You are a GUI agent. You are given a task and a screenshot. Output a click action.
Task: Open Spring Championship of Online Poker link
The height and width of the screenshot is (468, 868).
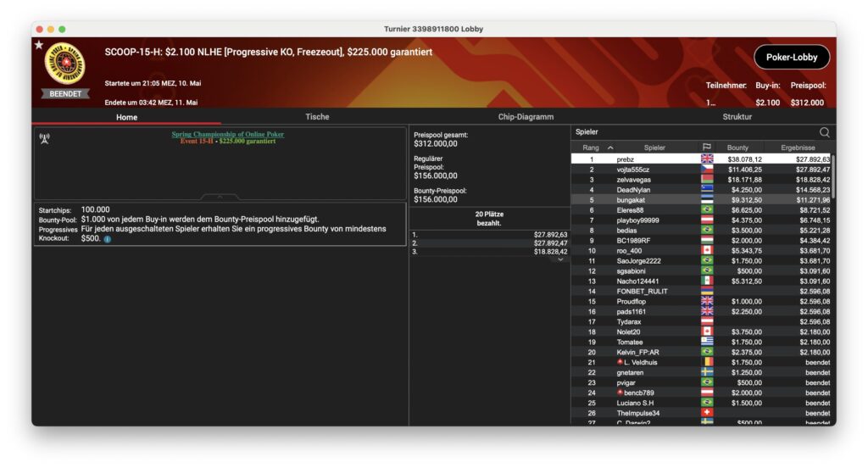click(227, 134)
